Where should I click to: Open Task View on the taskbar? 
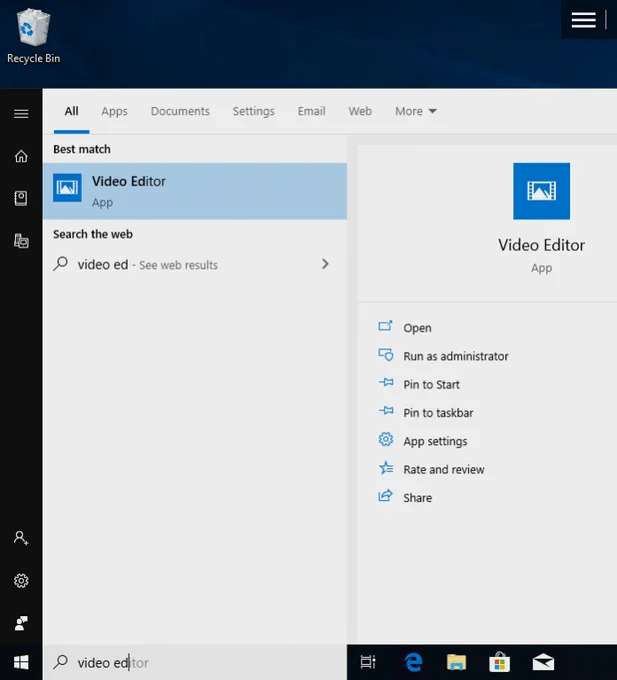[368, 662]
